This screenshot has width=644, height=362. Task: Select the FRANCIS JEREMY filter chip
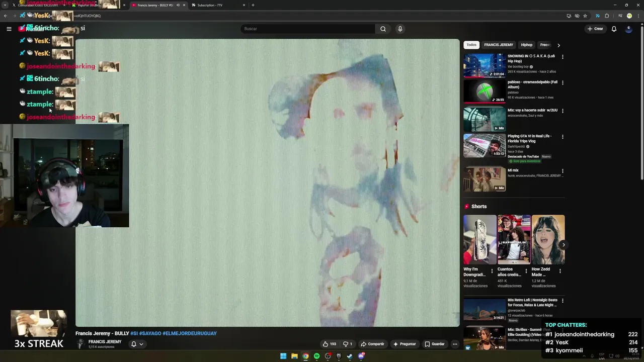point(498,45)
